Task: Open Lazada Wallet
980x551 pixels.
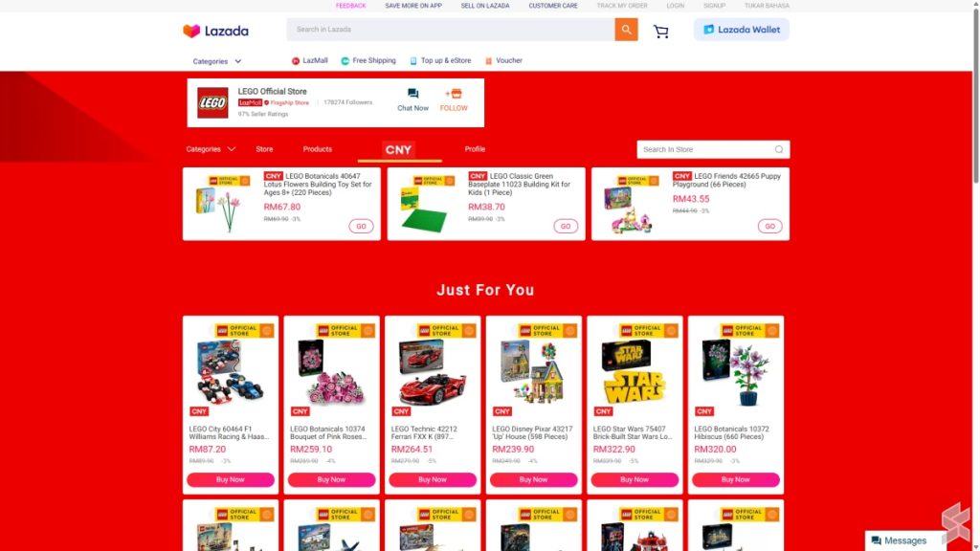Action: 742,30
